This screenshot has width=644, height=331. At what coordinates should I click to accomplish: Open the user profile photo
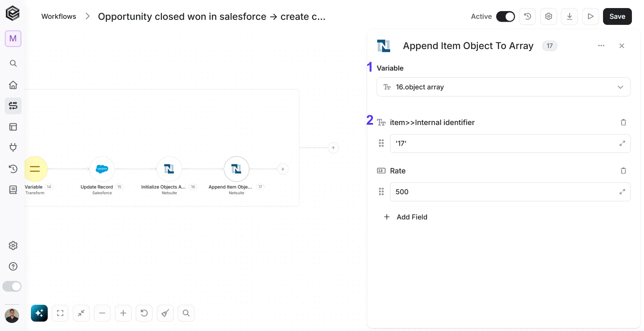[12, 316]
